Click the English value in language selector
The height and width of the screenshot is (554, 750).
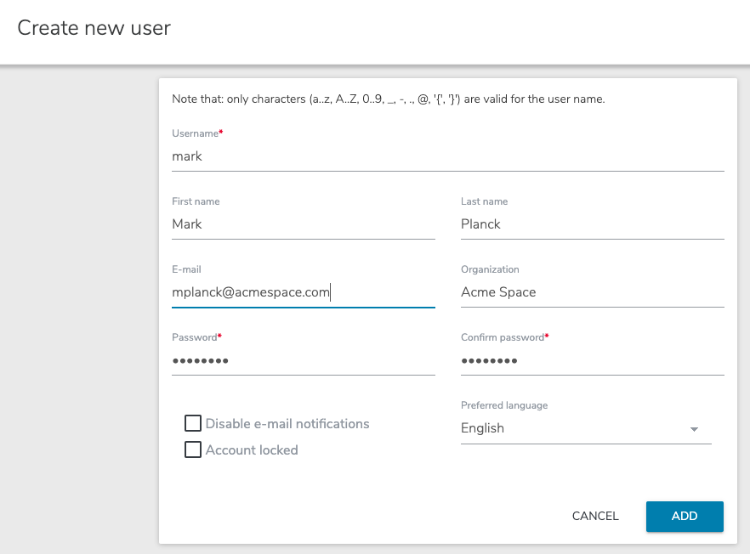pos(482,428)
